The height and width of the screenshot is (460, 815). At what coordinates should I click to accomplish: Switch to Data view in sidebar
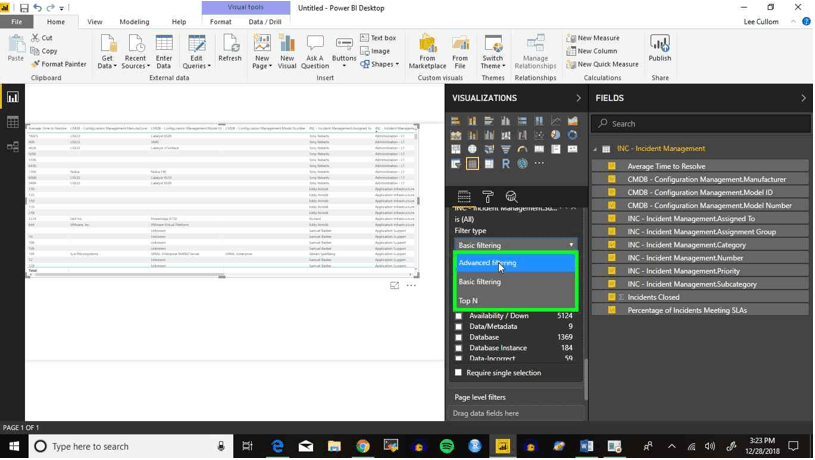(x=12, y=122)
